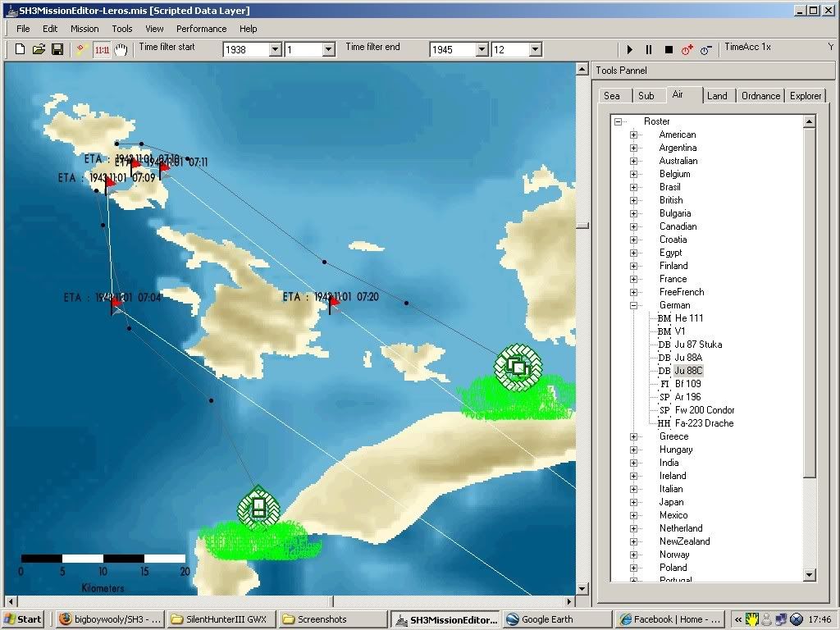This screenshot has height=630, width=840.
Task: Switch to the Sea tab
Action: [x=612, y=96]
